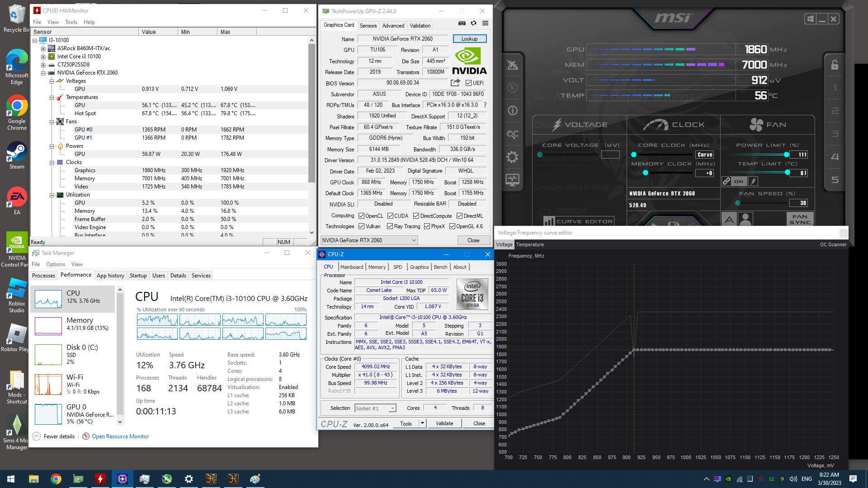This screenshot has height=488, width=868.
Task: Click lightning bolt icon beside ON toggle
Action: click(x=753, y=181)
